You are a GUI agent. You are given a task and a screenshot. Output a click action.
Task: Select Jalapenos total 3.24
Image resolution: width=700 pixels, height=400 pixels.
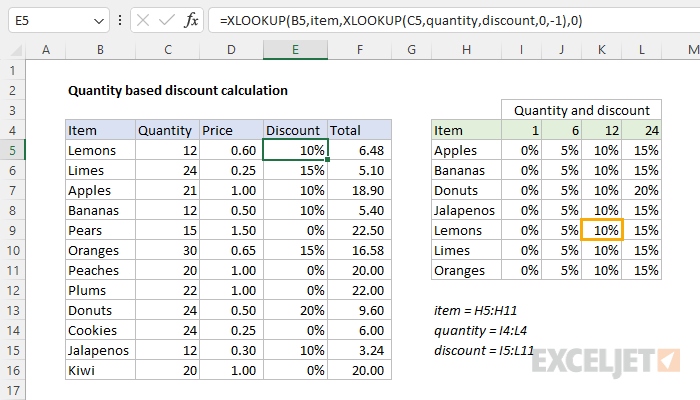(360, 350)
